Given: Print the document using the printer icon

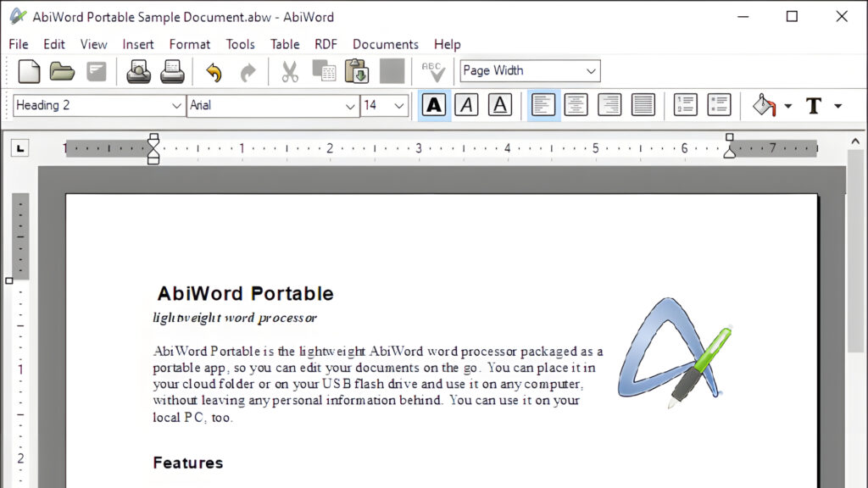Looking at the screenshot, I should click(x=173, y=71).
